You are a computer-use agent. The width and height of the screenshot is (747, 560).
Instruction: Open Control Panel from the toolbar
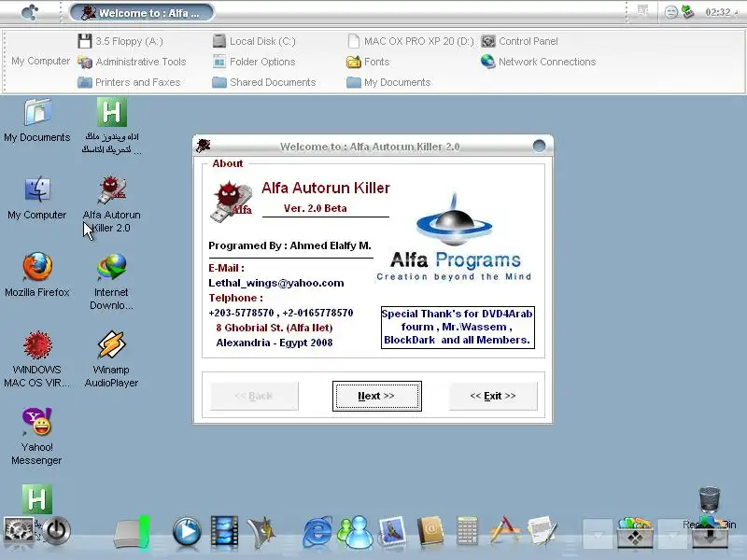pos(519,41)
